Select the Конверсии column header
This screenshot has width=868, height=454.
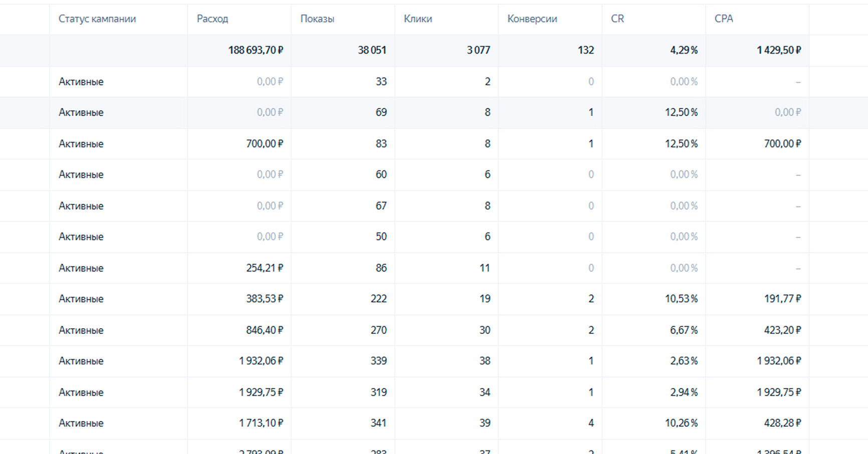[x=532, y=19]
